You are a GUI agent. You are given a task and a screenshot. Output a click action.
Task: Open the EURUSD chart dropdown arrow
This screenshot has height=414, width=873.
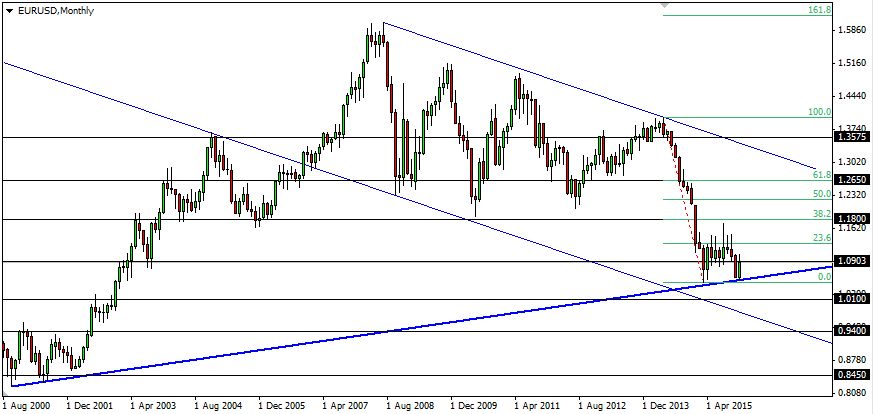[x=9, y=9]
